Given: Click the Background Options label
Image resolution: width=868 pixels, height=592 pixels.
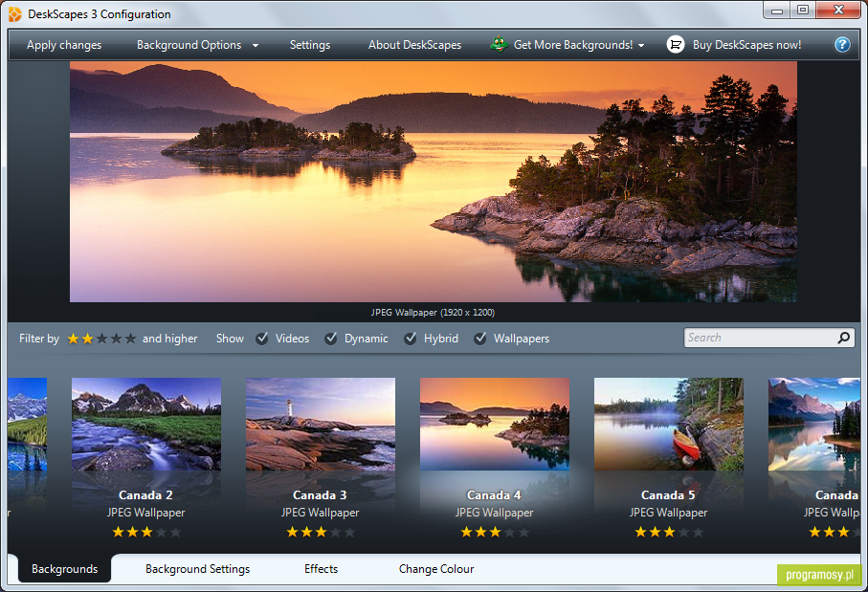Looking at the screenshot, I should click(189, 45).
